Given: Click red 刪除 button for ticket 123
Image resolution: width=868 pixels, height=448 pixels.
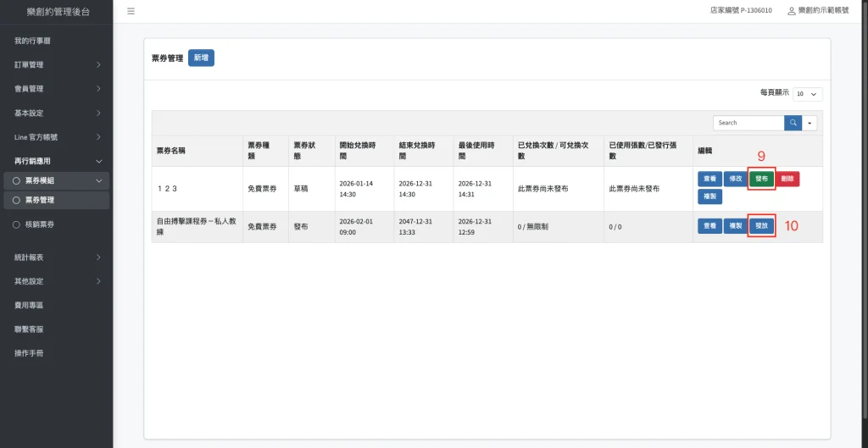Looking at the screenshot, I should pos(787,179).
